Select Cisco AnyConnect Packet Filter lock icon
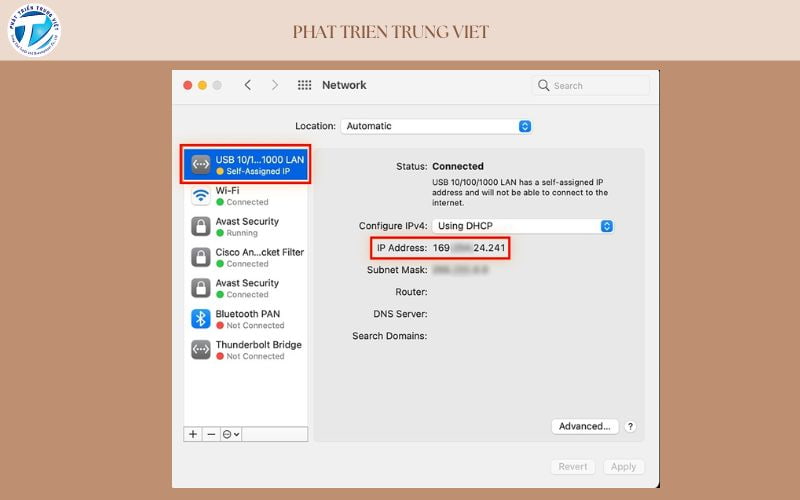Viewport: 800px width, 500px height. click(200, 257)
